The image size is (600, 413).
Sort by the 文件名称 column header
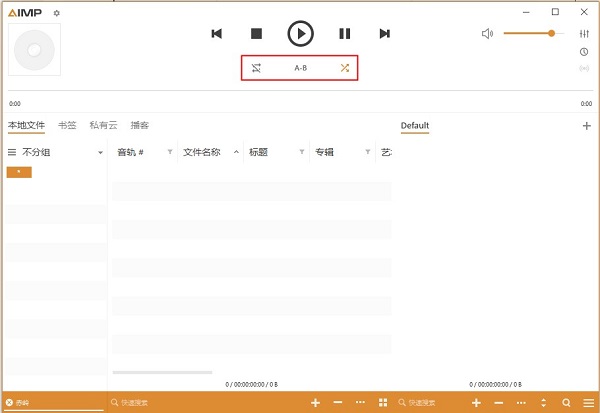tap(202, 152)
